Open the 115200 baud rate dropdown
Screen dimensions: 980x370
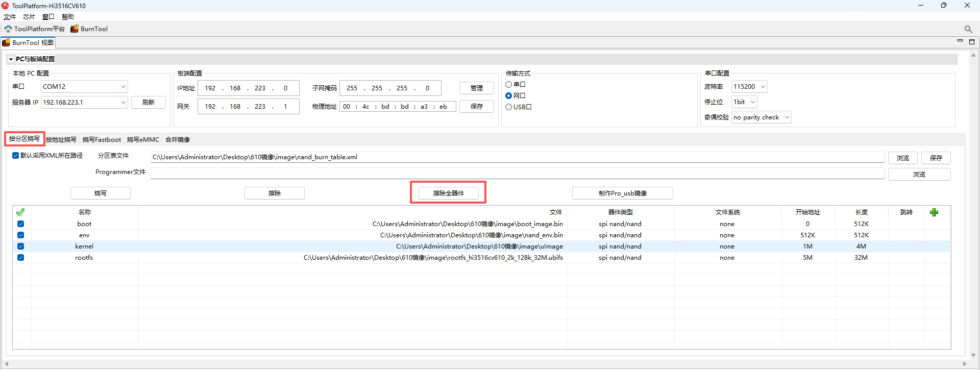click(749, 87)
